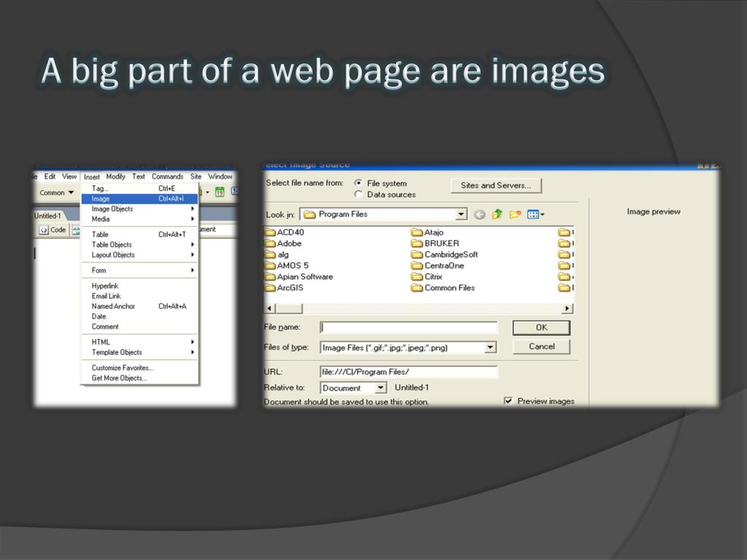Click into the File name field
747x560 pixels.
(409, 327)
